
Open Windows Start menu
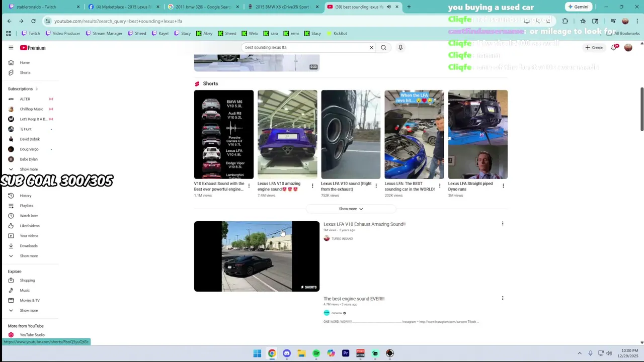coord(257,353)
